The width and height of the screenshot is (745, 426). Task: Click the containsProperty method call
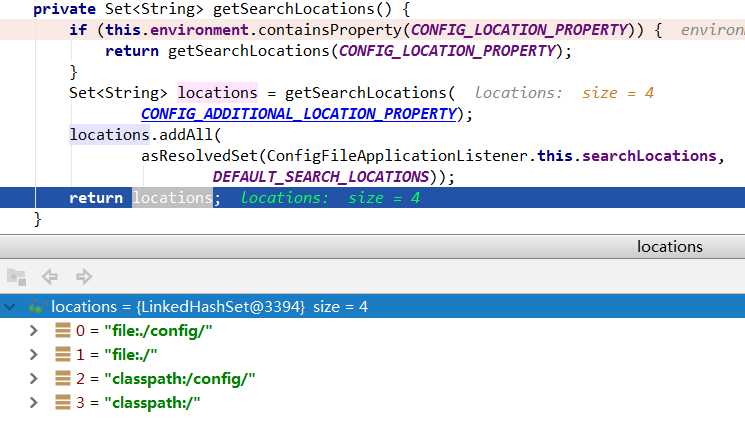pos(330,30)
